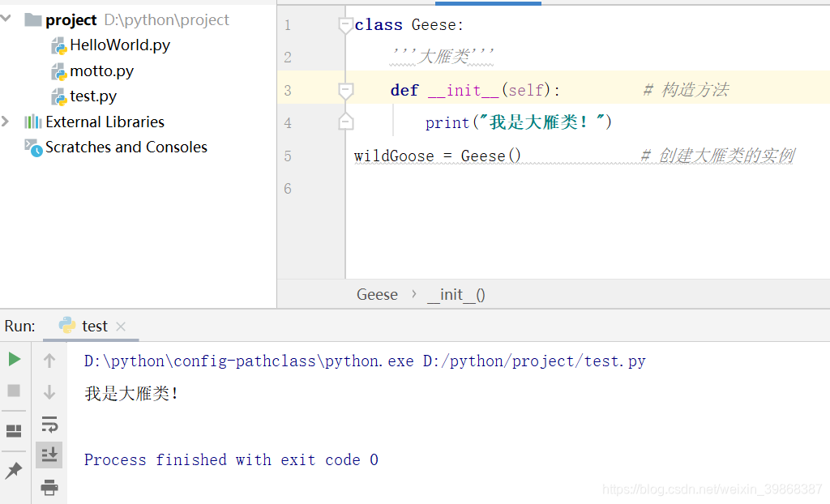Click the motto.py Python file icon
The width and height of the screenshot is (830, 504).
[58, 71]
